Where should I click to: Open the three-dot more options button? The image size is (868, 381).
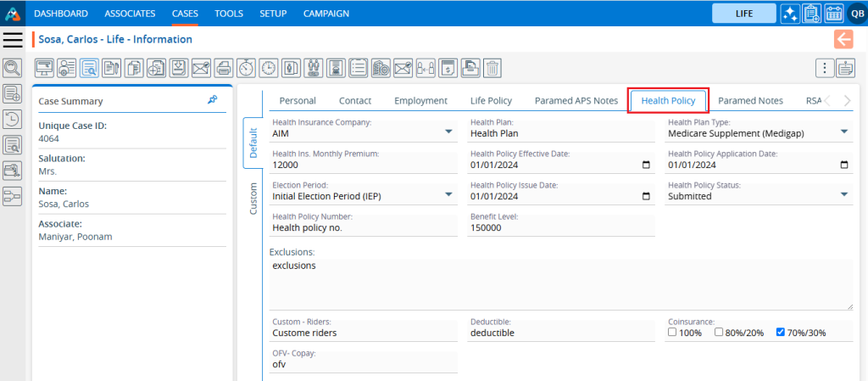(x=823, y=68)
